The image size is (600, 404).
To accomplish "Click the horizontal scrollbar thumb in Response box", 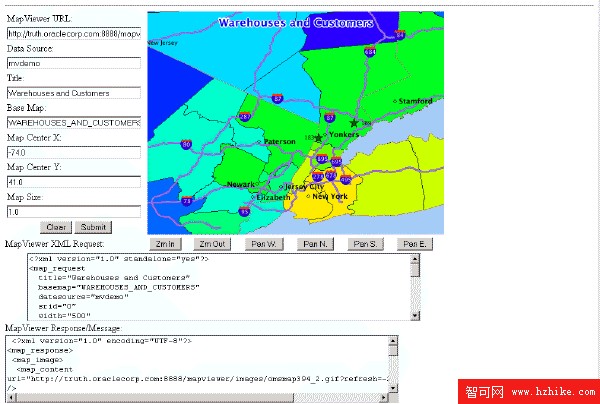I will pos(154,397).
